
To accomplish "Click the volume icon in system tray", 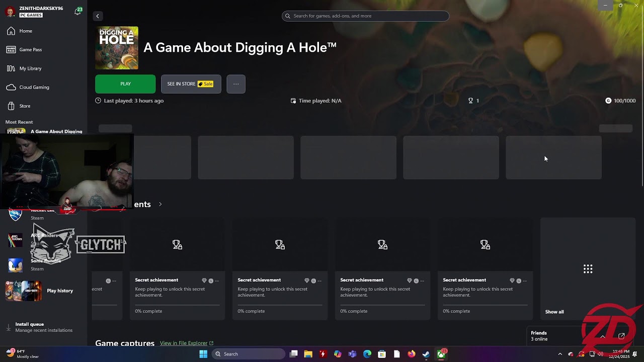I will [600, 354].
